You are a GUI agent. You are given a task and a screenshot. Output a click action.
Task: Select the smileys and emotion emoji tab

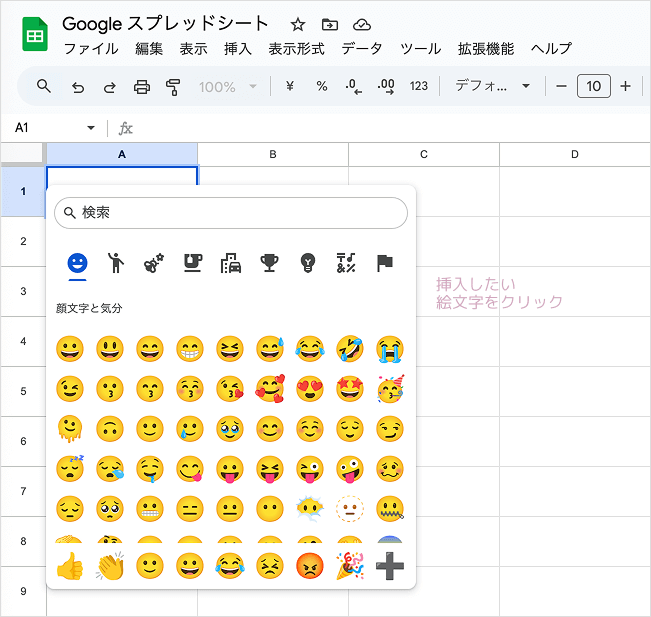(x=77, y=263)
